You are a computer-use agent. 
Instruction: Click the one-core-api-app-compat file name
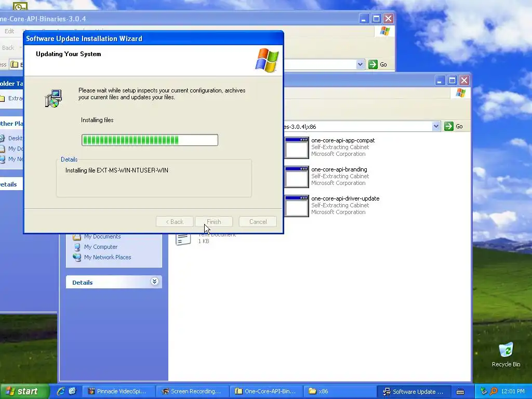pos(343,140)
